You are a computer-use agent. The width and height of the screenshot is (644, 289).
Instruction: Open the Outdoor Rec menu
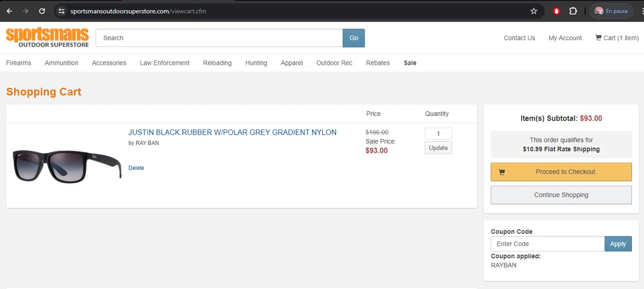point(334,63)
